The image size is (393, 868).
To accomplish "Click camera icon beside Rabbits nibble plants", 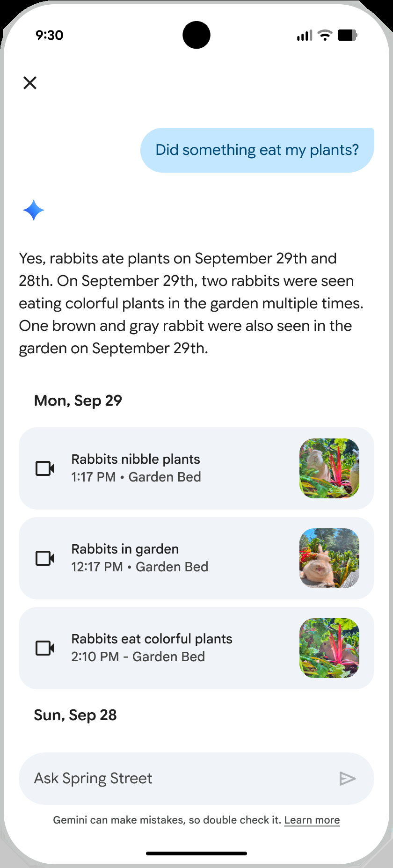I will point(45,468).
